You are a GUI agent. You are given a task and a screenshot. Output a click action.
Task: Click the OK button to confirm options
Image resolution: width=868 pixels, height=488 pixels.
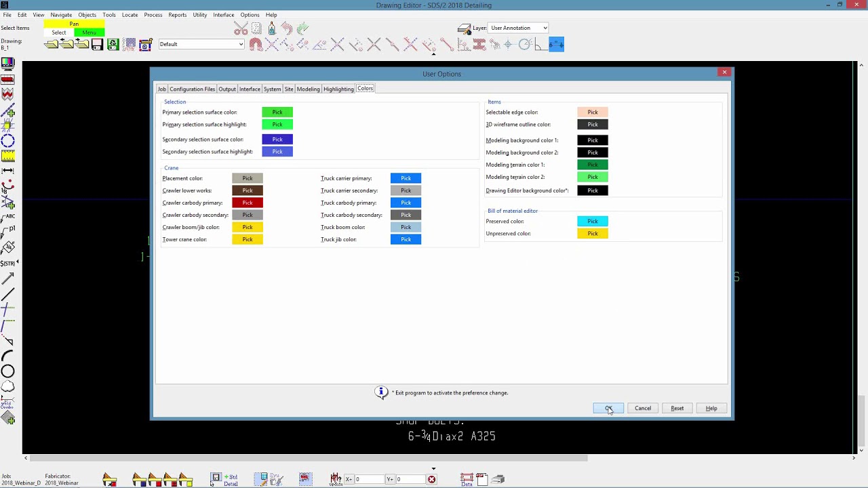coord(608,407)
